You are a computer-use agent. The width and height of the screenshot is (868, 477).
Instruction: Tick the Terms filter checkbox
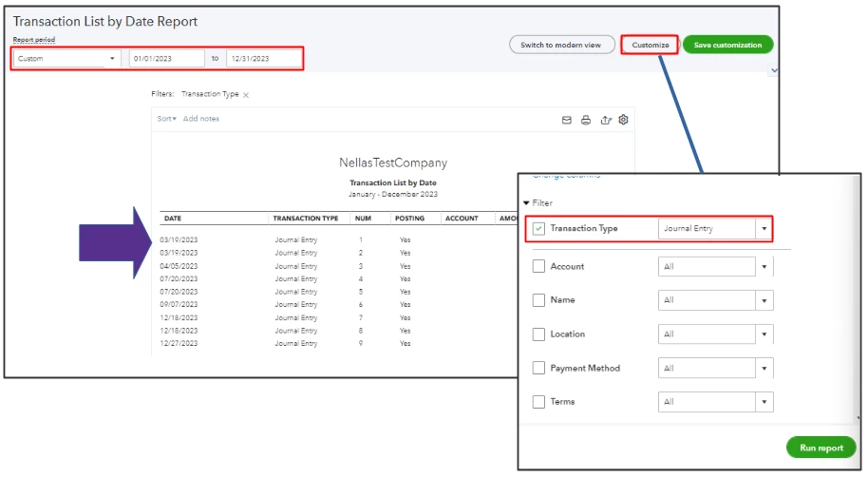coord(538,402)
